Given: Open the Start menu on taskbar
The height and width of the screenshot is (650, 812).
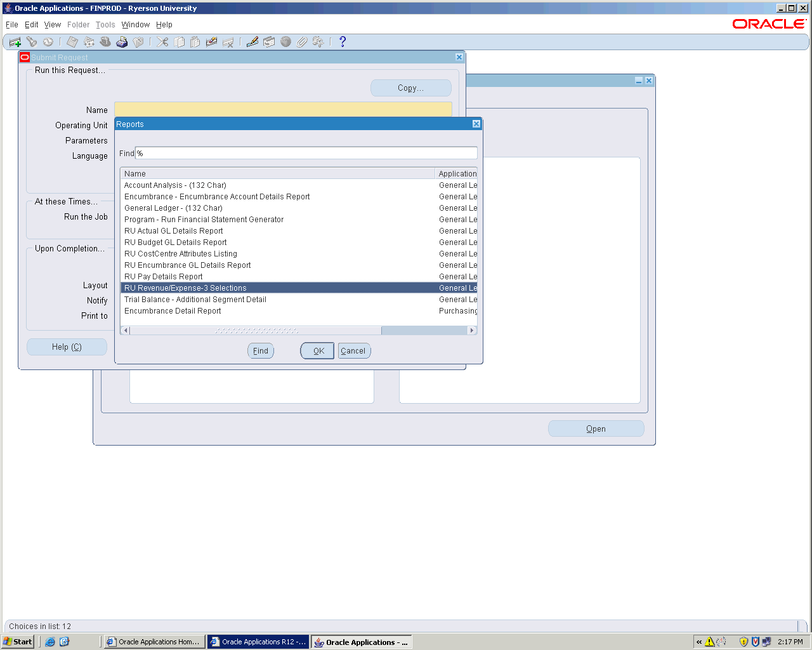Looking at the screenshot, I should coord(18,642).
